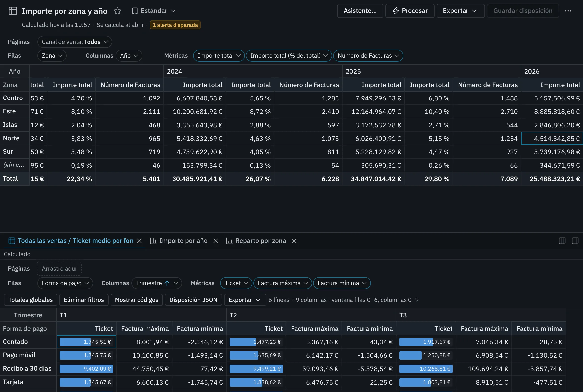Viewport: 583px width, 392px height.
Task: Open the Zona rows dropdown
Action: 52,56
